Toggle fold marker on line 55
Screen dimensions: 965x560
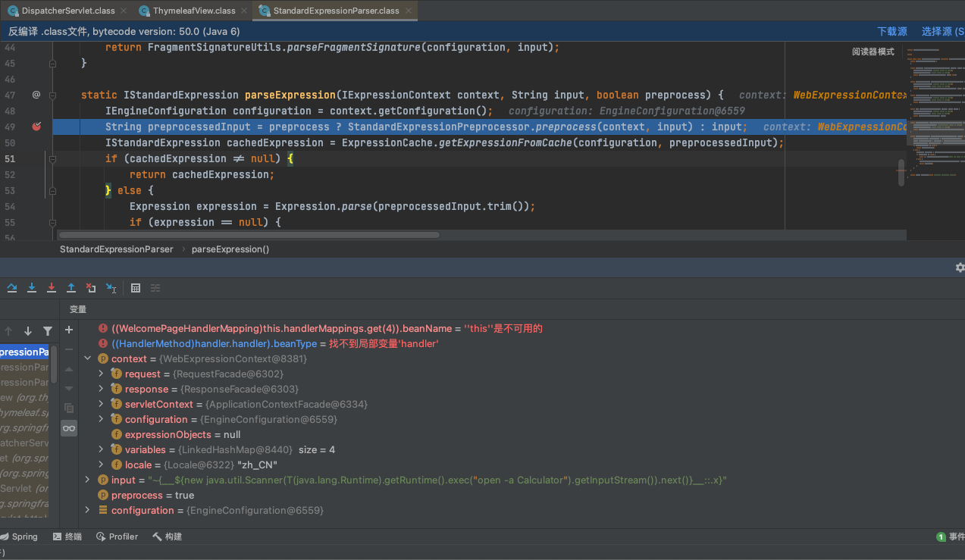coord(52,222)
